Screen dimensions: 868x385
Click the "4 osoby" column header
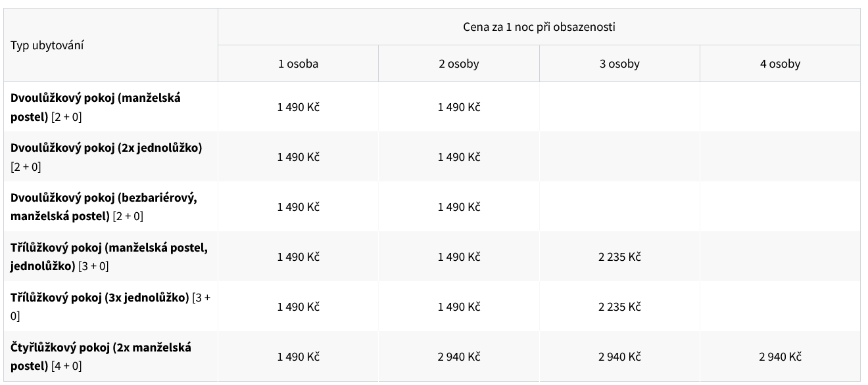tap(780, 64)
